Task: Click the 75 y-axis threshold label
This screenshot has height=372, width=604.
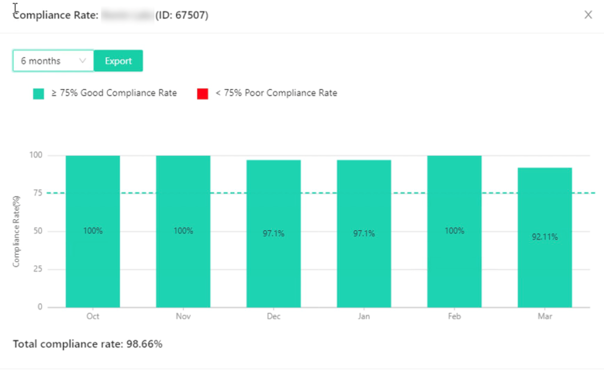Action: pyautogui.click(x=38, y=193)
